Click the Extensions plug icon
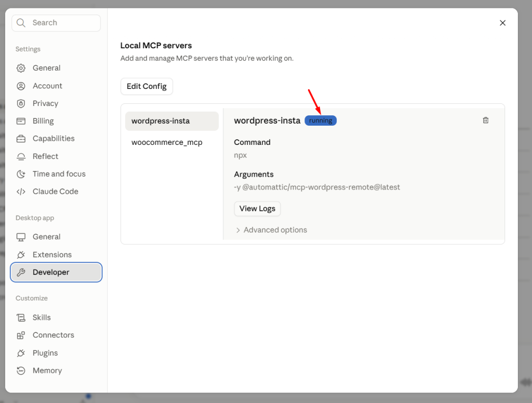 pos(21,255)
